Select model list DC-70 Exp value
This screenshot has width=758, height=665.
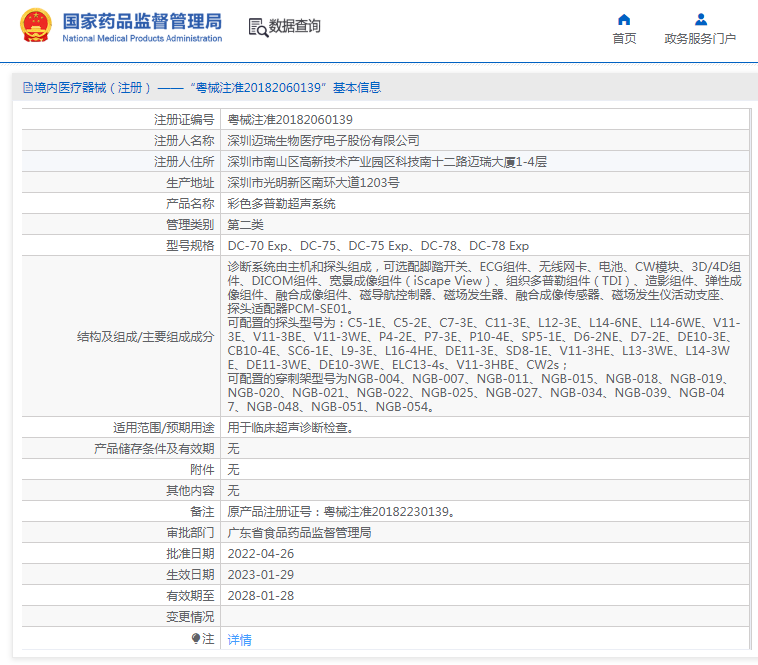click(378, 246)
